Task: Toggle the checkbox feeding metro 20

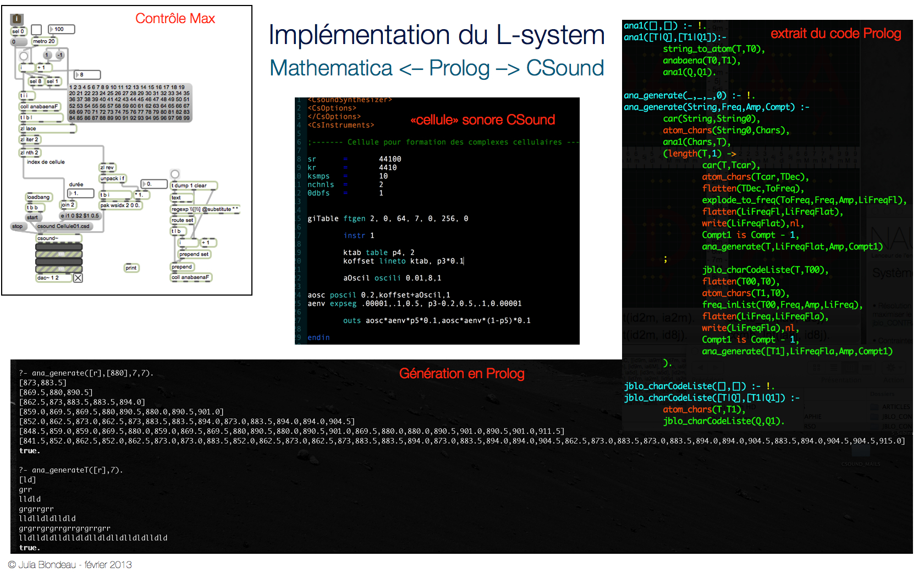Action: 36,30
